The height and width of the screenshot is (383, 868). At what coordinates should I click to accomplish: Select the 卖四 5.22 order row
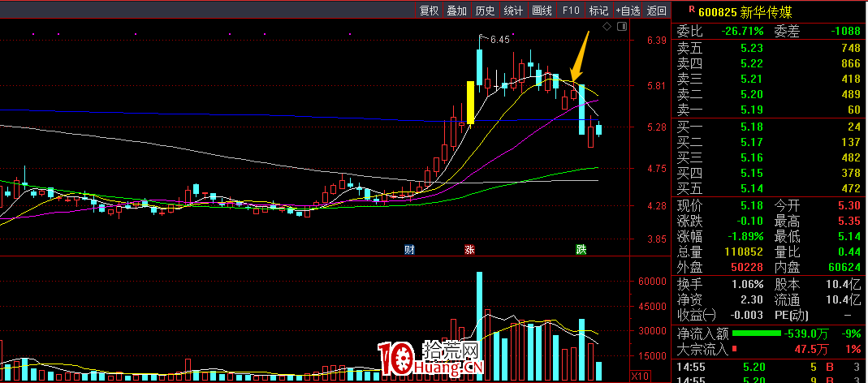click(x=769, y=63)
